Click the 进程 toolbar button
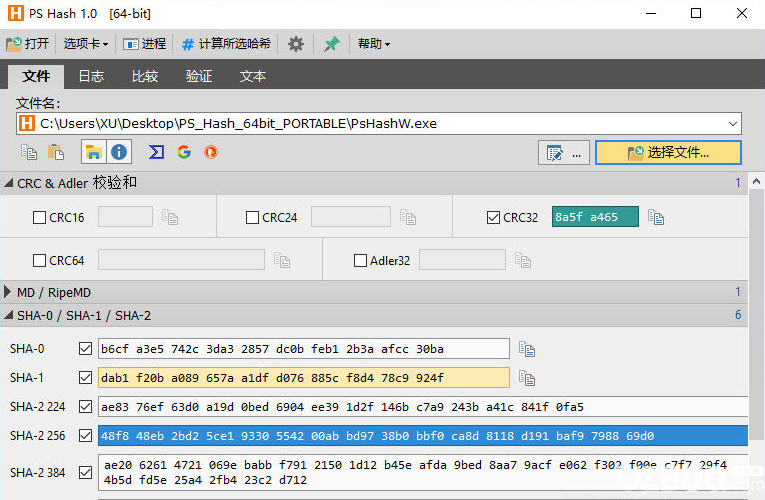This screenshot has height=500, width=765. [x=144, y=44]
